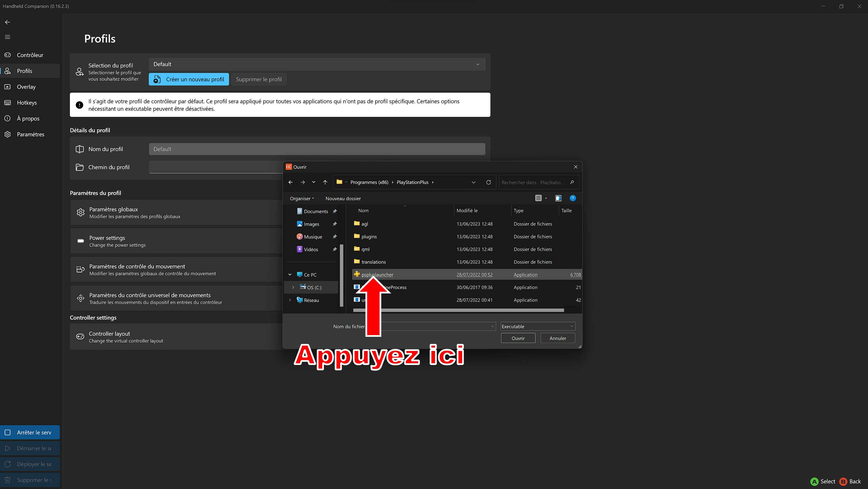
Task: Refresh the file dialog folder listing
Action: point(488,182)
